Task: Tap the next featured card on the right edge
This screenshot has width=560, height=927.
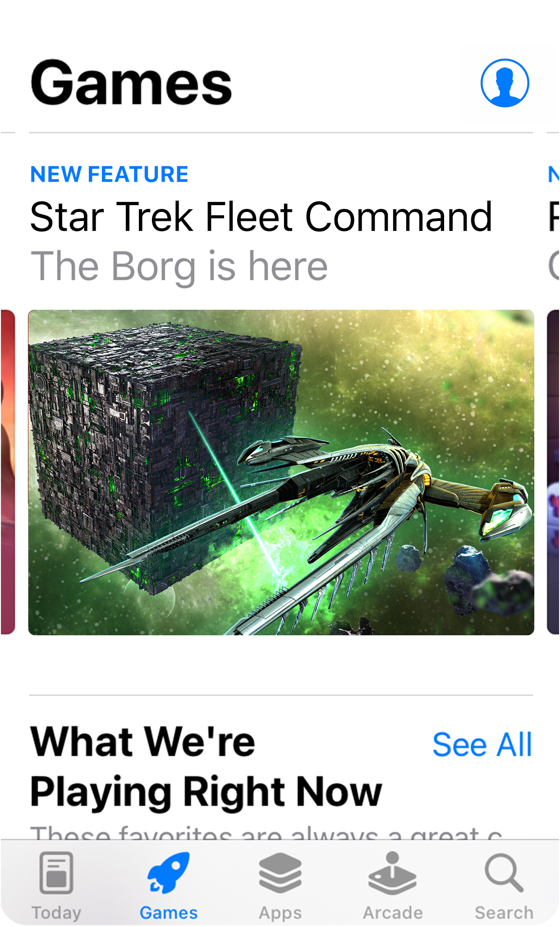Action: pyautogui.click(x=553, y=473)
